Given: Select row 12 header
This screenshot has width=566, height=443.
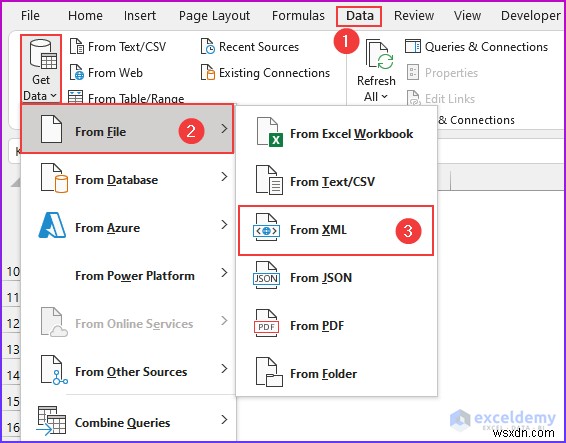Looking at the screenshot, I should tap(13, 323).
